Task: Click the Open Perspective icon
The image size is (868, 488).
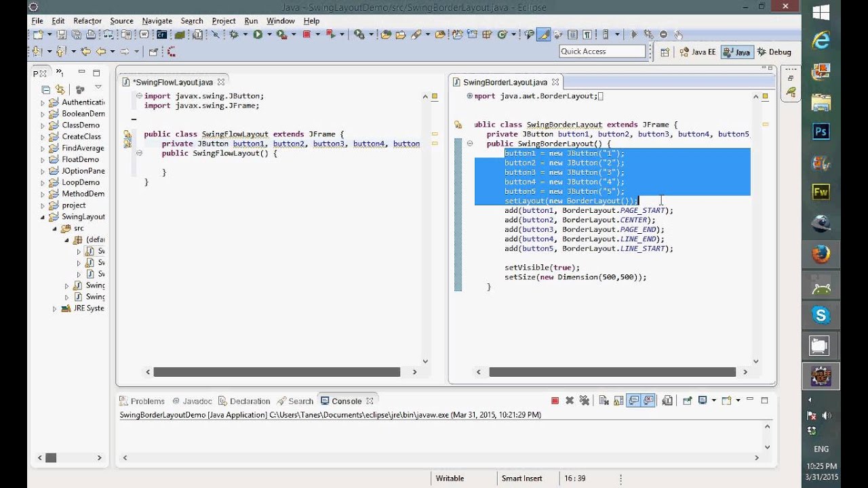Action: pos(665,52)
